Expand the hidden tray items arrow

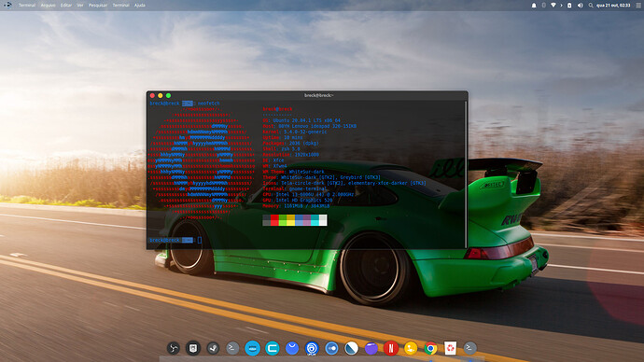pos(562,6)
